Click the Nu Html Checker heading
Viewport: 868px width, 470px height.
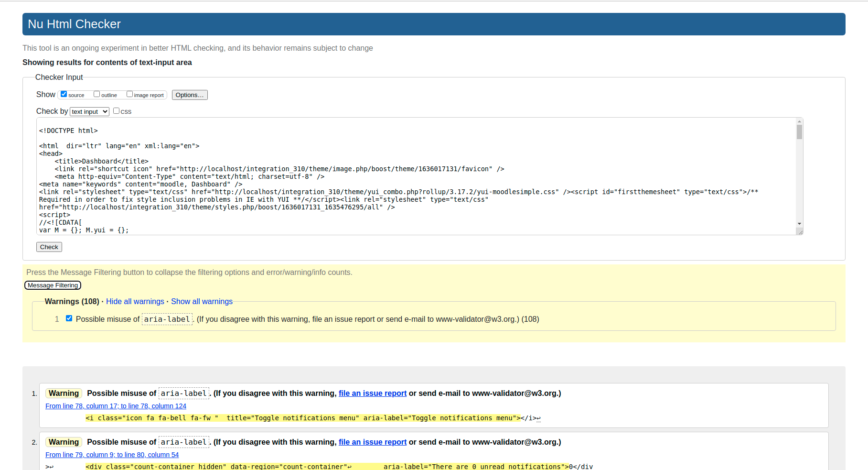(x=74, y=24)
